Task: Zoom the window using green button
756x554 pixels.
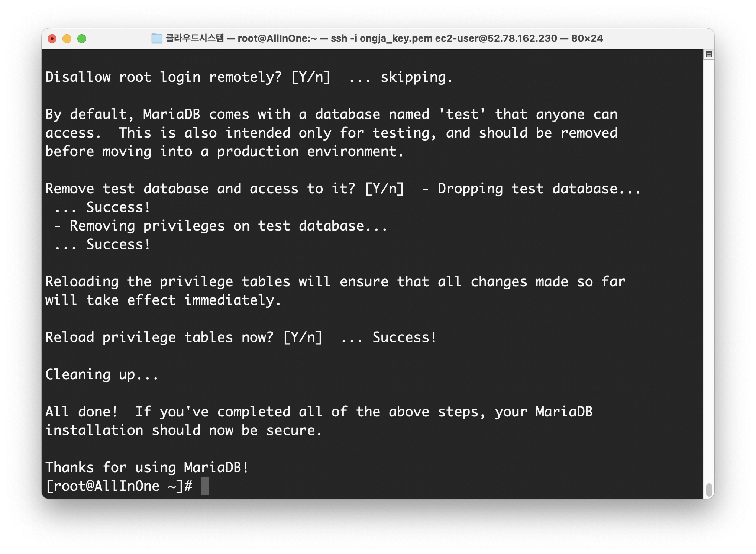Action: point(82,39)
